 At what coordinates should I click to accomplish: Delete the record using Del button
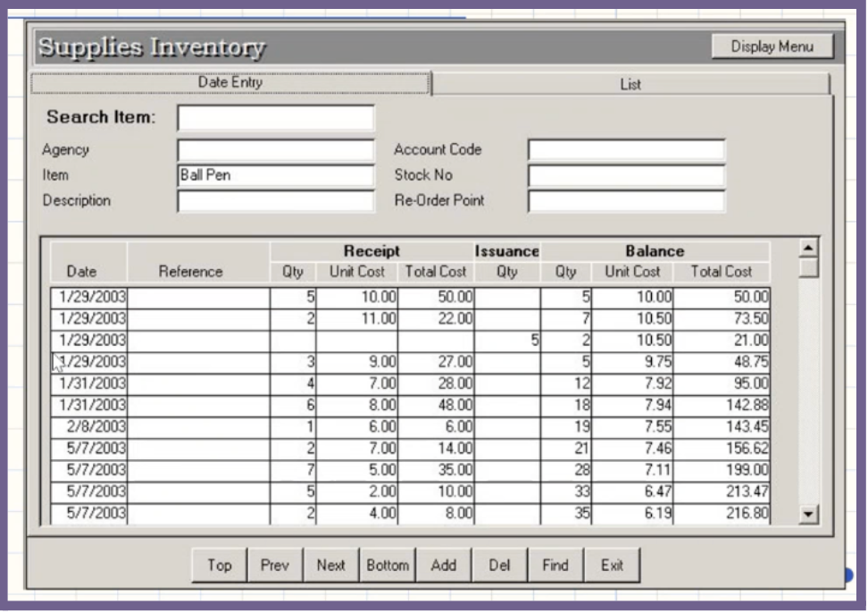coord(499,566)
